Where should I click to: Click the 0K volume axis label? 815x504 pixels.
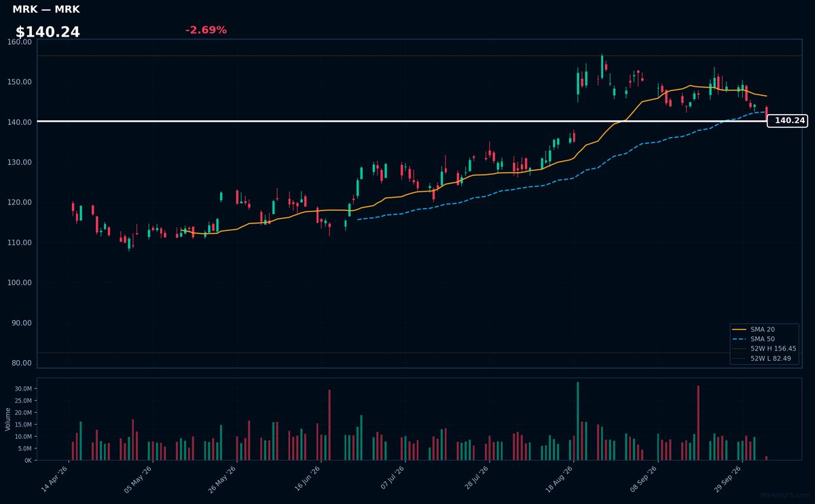(x=28, y=461)
